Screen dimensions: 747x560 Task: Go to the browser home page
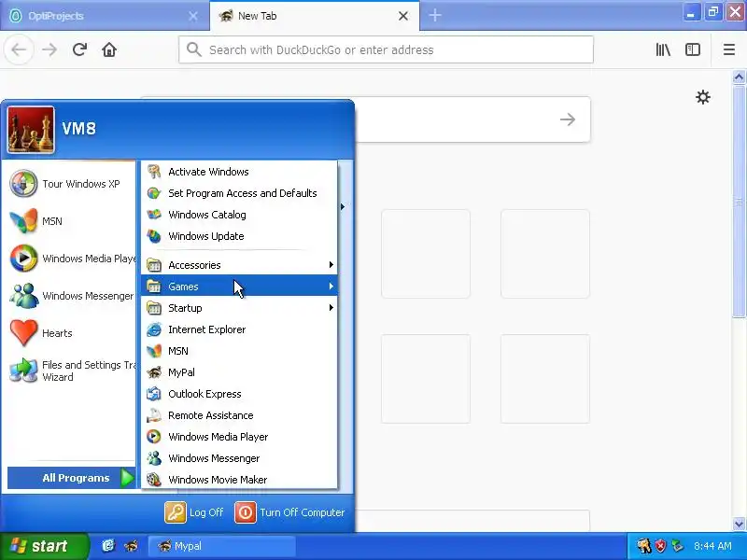pyautogui.click(x=109, y=49)
